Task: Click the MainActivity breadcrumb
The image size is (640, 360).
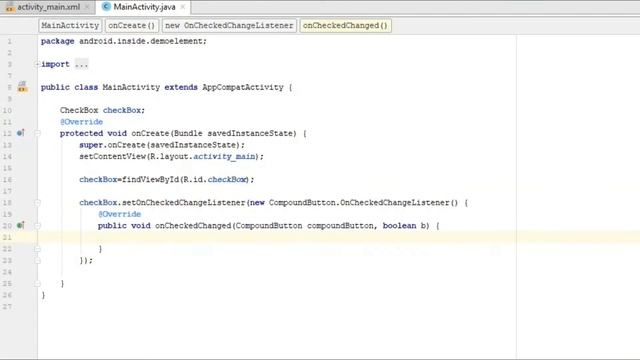Action: [x=70, y=25]
